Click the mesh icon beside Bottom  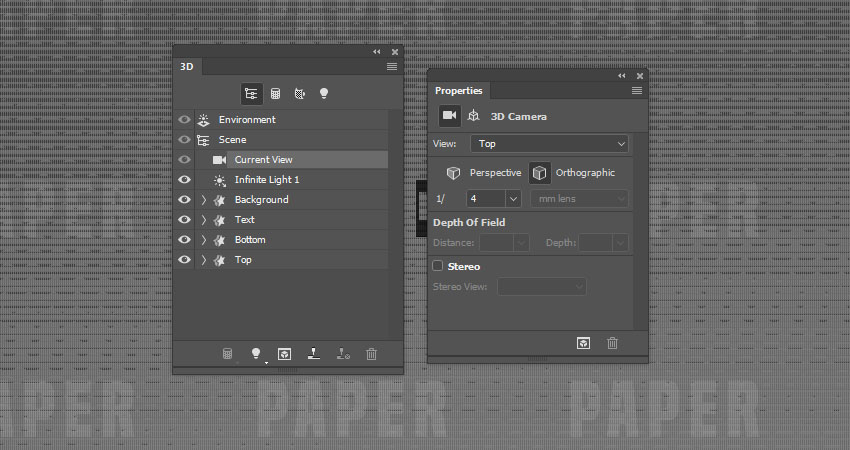[x=220, y=240]
